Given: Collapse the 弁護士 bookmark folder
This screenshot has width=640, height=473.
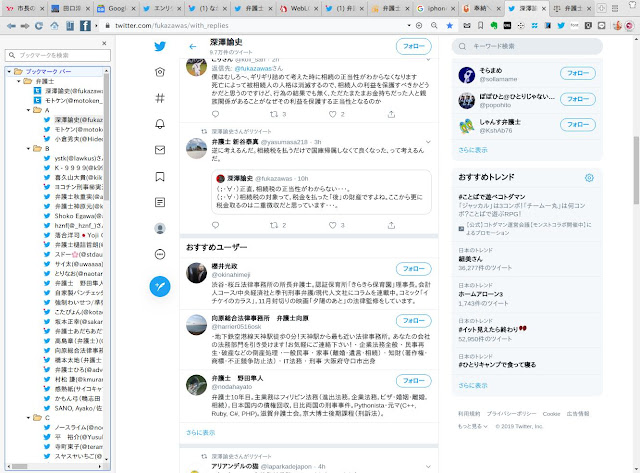Looking at the screenshot, I should 19,81.
